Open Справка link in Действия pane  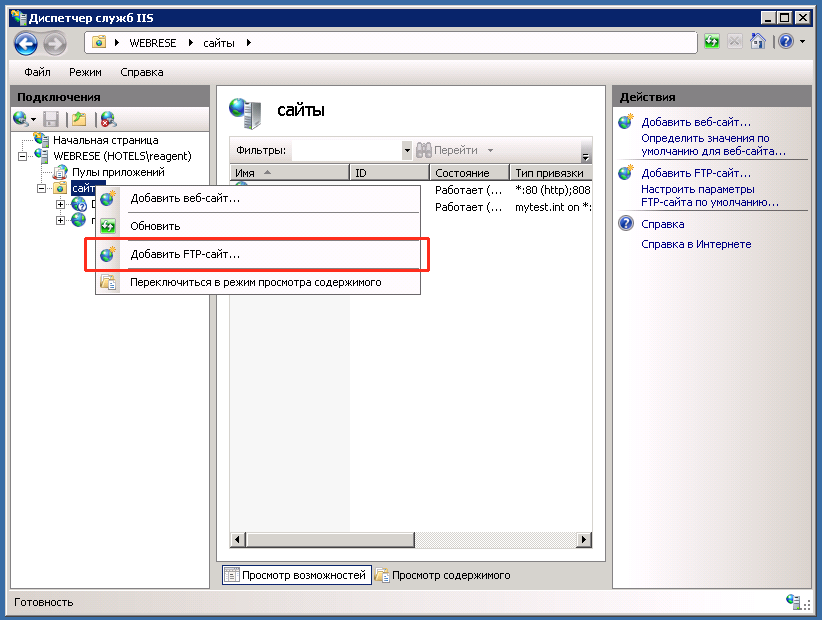coord(663,224)
